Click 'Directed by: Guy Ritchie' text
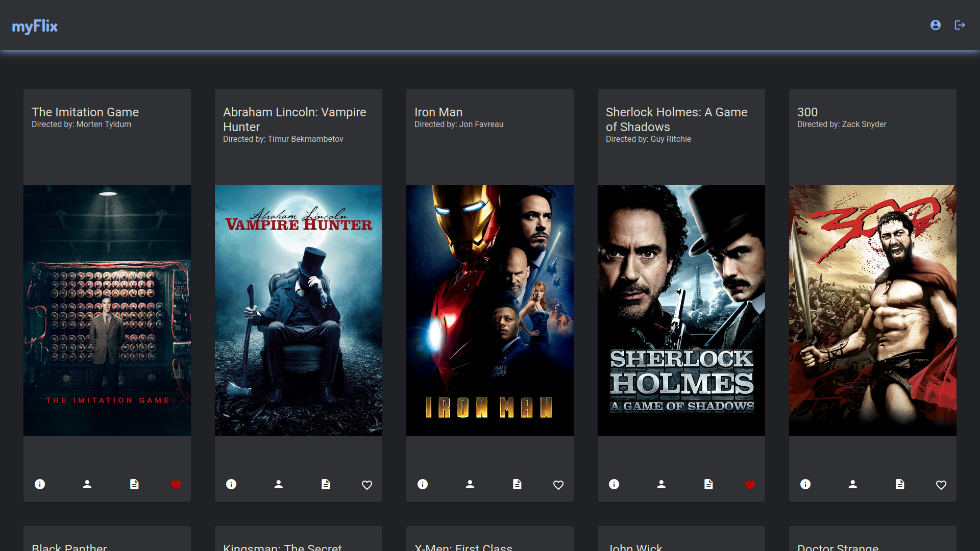Screen dimensions: 980x551 point(648,139)
